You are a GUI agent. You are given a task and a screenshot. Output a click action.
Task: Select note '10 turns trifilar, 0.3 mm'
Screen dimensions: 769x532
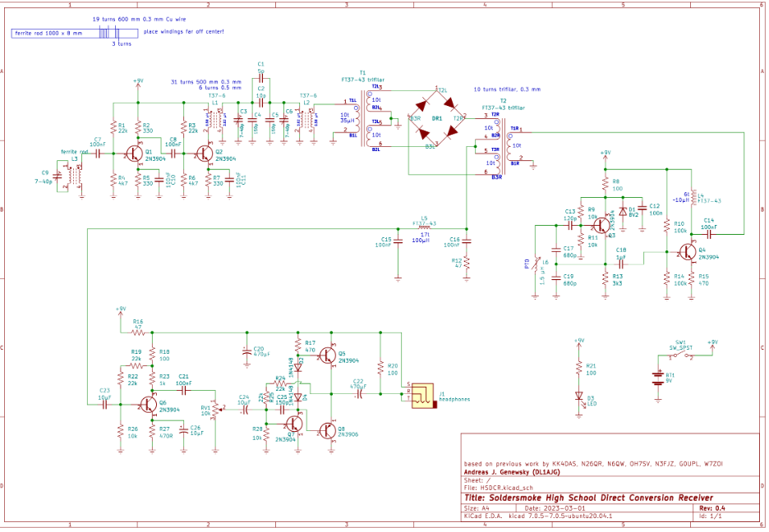click(x=507, y=89)
